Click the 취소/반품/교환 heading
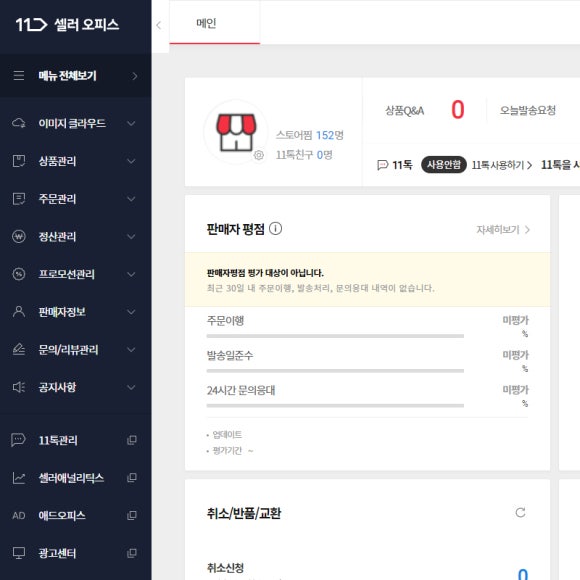 click(x=244, y=513)
